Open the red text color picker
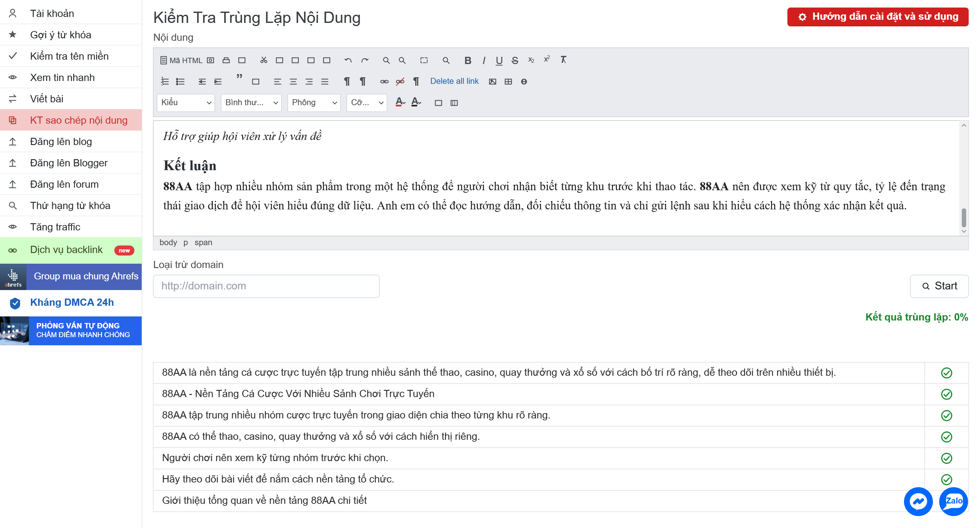This screenshot has width=980, height=528. click(x=400, y=102)
